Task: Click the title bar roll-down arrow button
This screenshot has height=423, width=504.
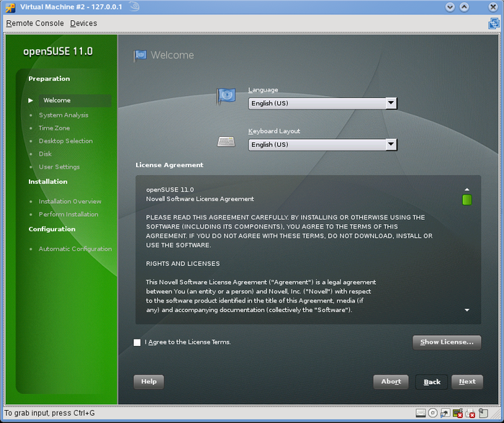Action: 450,7
